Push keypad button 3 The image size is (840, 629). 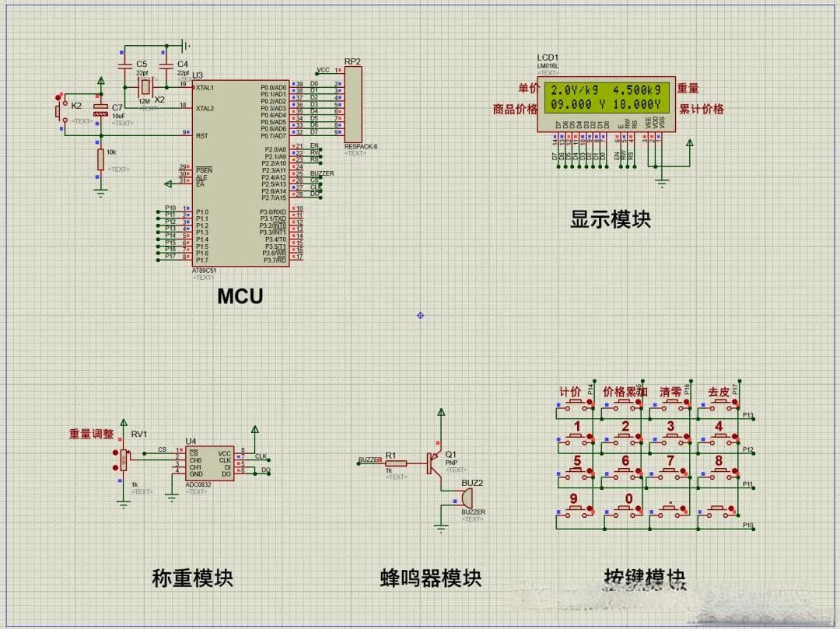pyautogui.click(x=670, y=438)
